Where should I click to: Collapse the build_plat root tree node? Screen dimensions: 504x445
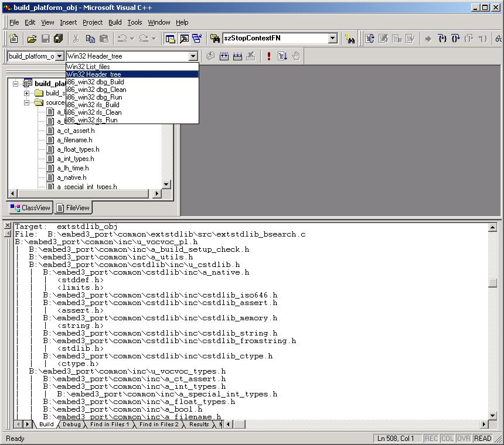pyautogui.click(x=15, y=84)
